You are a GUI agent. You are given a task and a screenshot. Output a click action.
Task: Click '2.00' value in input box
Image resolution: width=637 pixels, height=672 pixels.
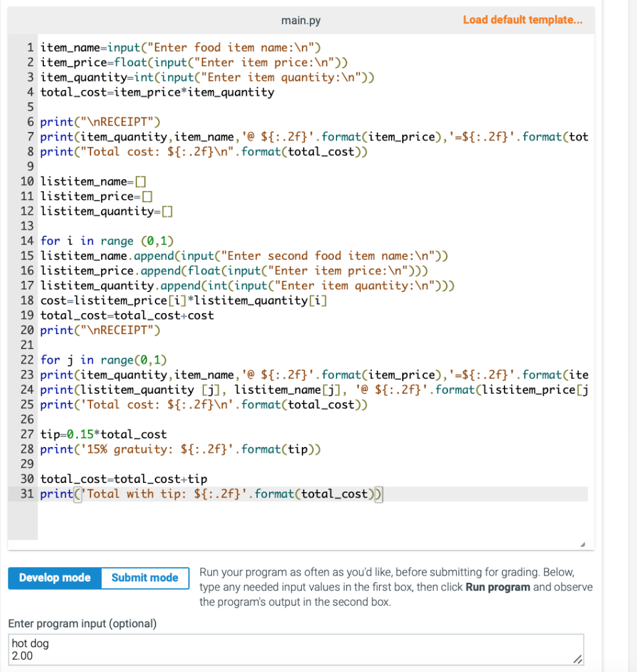(22, 656)
